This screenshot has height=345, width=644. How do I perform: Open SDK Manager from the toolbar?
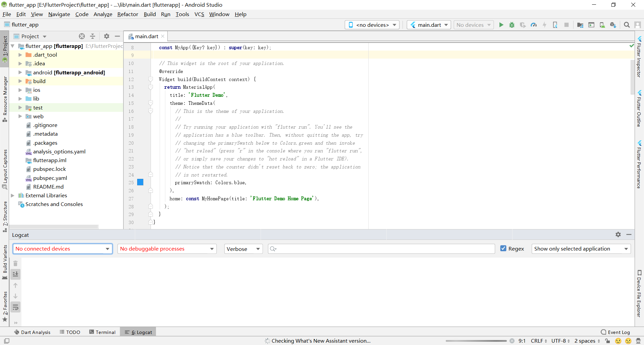click(x=613, y=25)
